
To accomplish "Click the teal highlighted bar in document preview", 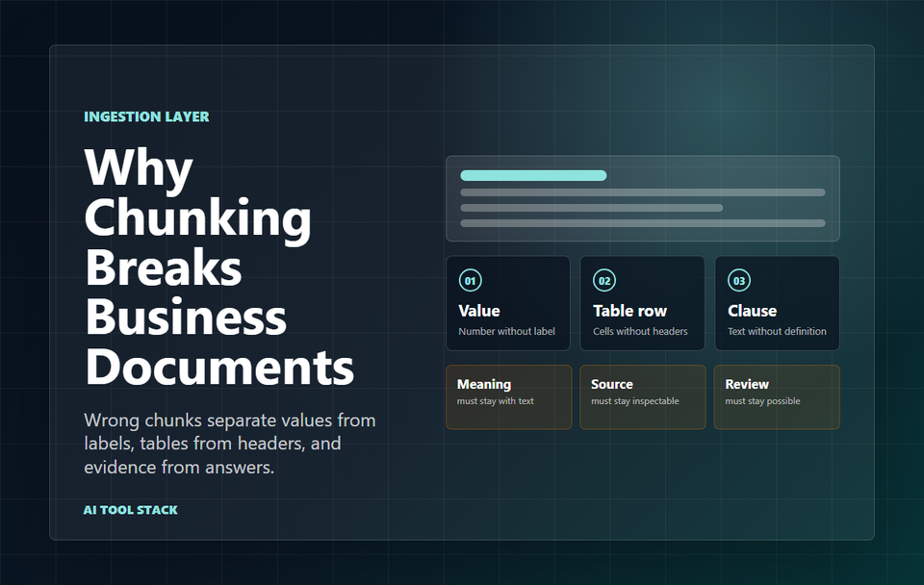I will click(x=533, y=175).
